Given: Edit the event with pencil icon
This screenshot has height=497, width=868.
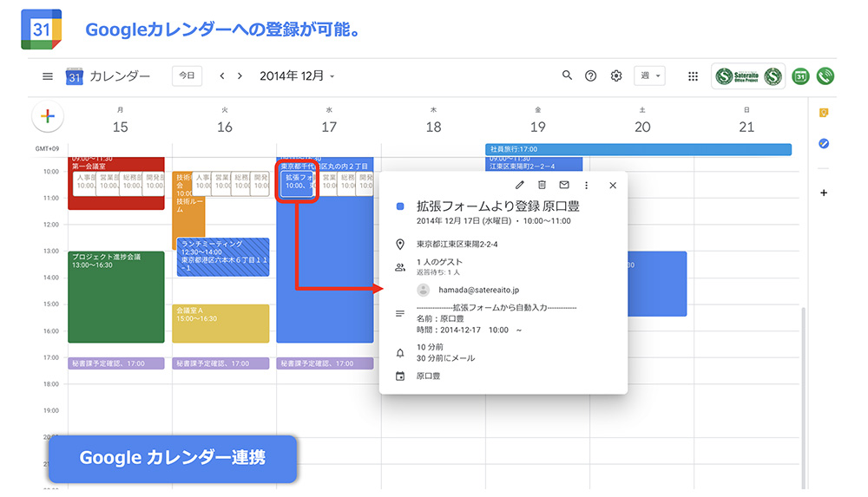Looking at the screenshot, I should pos(519,186).
